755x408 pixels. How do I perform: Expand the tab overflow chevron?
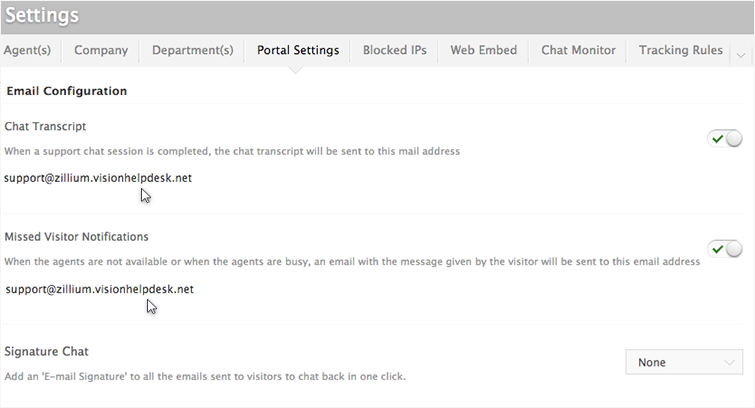point(741,52)
